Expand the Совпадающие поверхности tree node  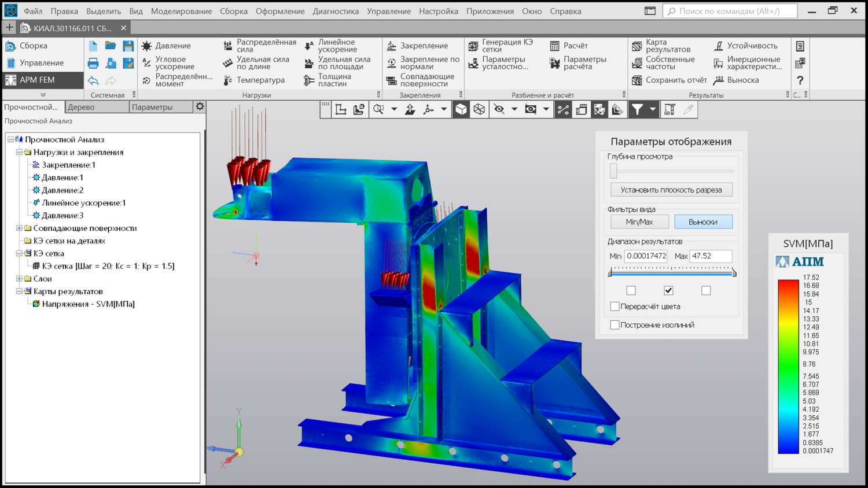[19, 228]
